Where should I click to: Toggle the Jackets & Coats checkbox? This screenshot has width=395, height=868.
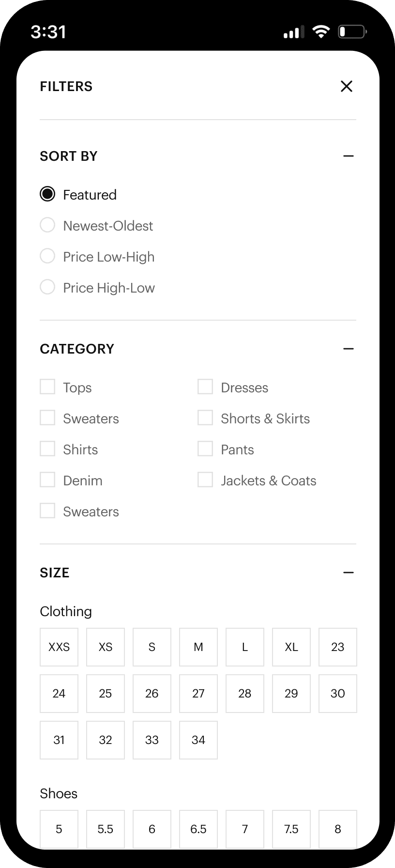click(205, 480)
